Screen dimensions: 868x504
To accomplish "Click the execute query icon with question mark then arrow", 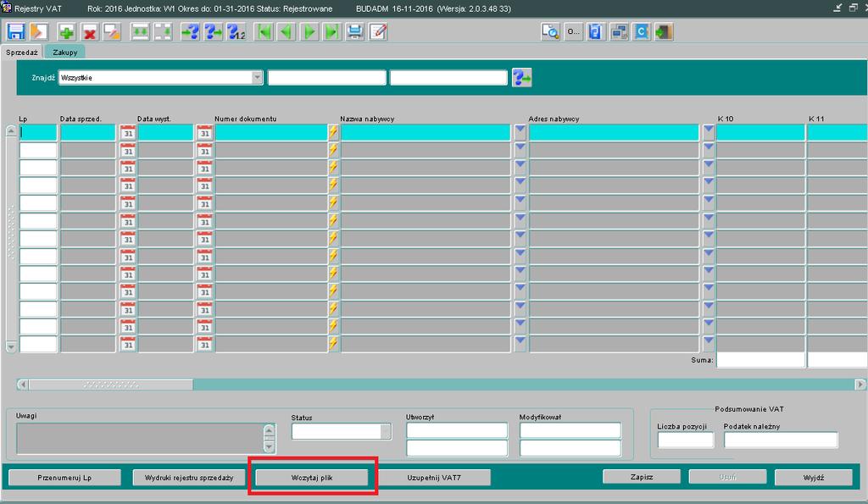I will point(213,31).
